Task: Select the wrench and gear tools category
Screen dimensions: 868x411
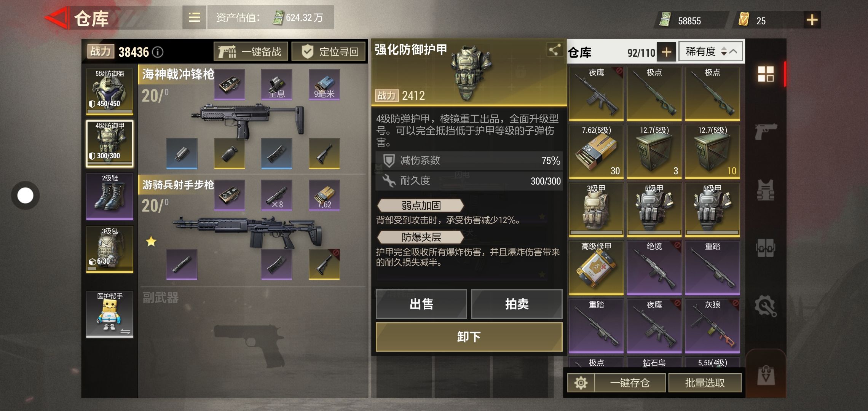Action: click(x=766, y=306)
